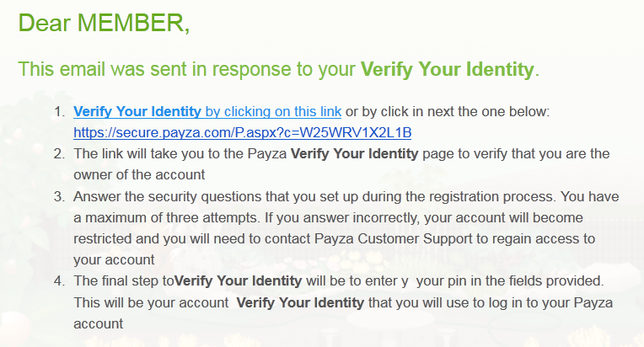Click bold "Verify Your Identity" in green heading
The image size is (644, 347).
point(447,69)
